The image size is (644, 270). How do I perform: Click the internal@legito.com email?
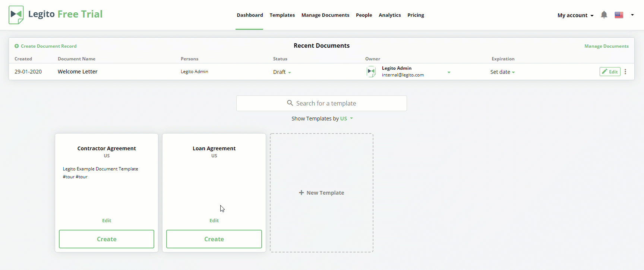coord(403,75)
